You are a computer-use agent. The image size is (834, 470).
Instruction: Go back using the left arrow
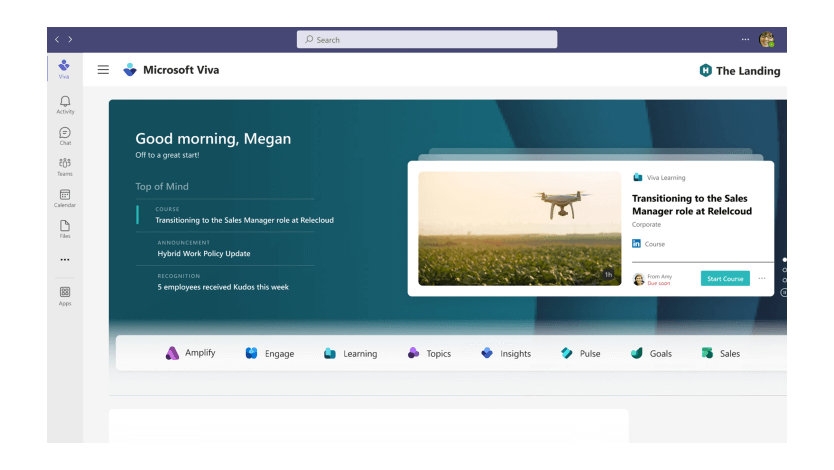57,39
